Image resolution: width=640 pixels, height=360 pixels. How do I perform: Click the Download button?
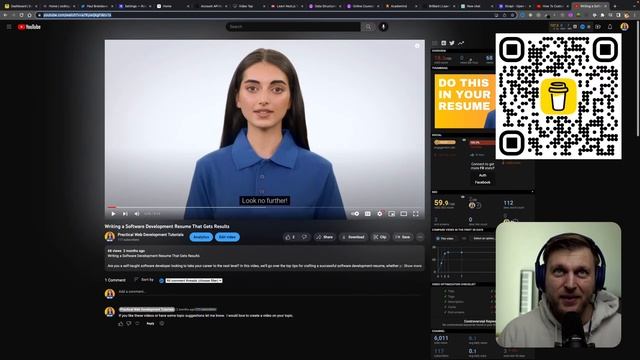353,237
